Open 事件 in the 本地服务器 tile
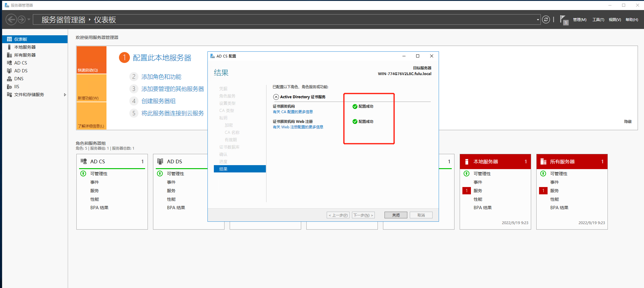The image size is (644, 288). click(478, 182)
